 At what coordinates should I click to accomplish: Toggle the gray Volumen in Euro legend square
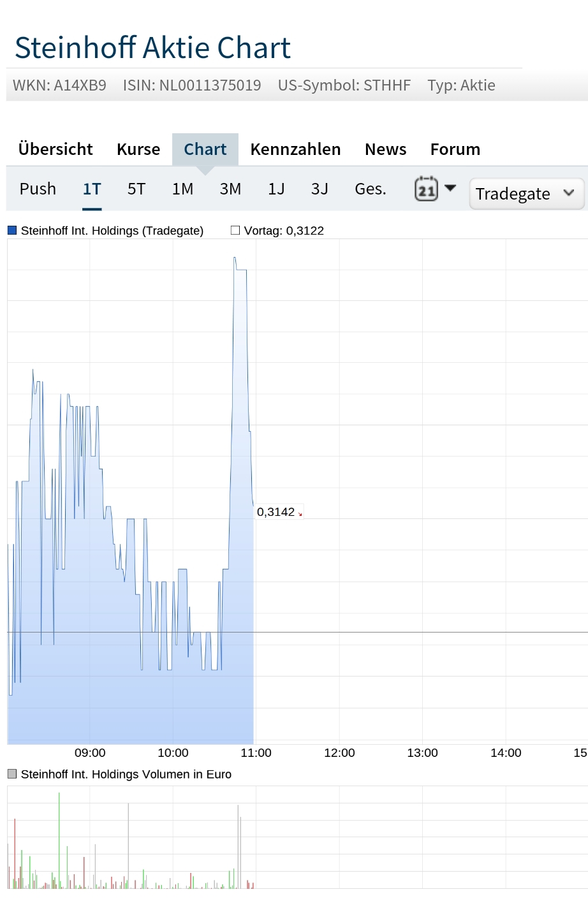11,773
